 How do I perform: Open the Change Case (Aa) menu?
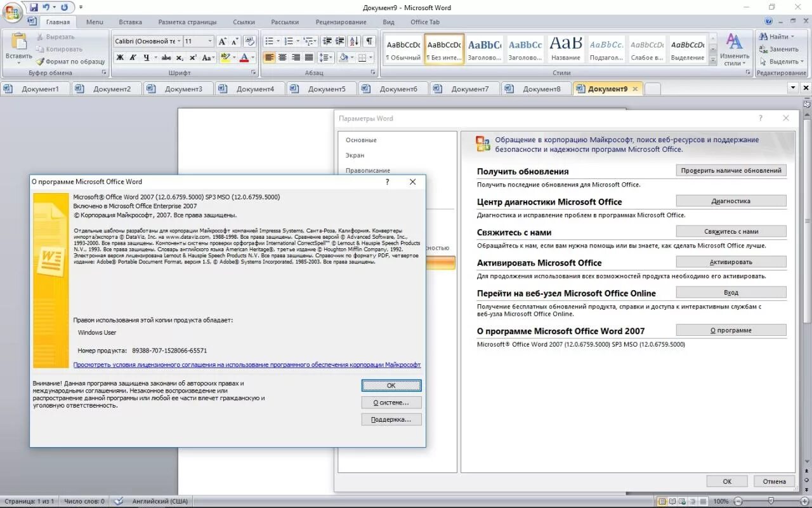pos(209,57)
